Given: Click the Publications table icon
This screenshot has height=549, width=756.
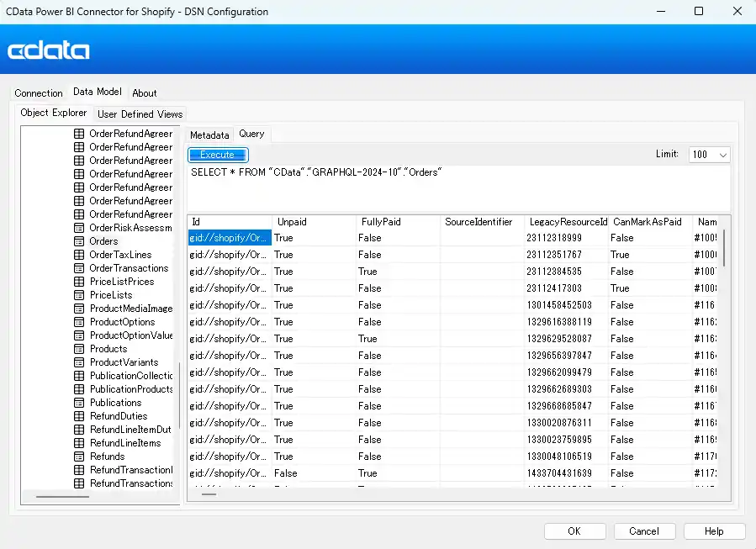Looking at the screenshot, I should (80, 403).
